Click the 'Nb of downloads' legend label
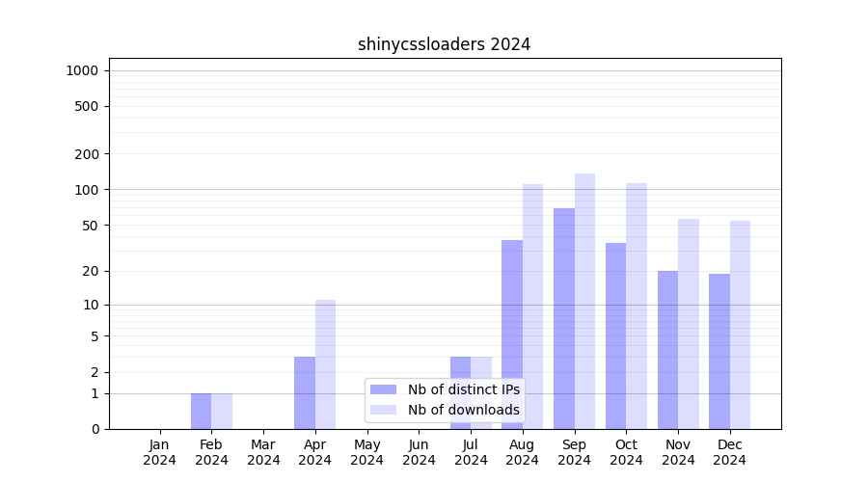This screenshot has width=868, height=482. [x=463, y=410]
